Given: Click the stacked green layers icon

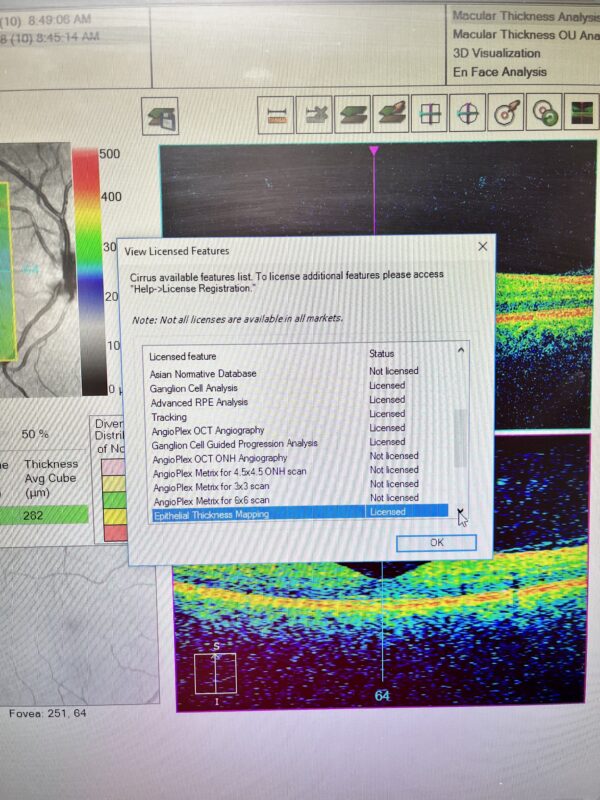Looking at the screenshot, I should (353, 114).
